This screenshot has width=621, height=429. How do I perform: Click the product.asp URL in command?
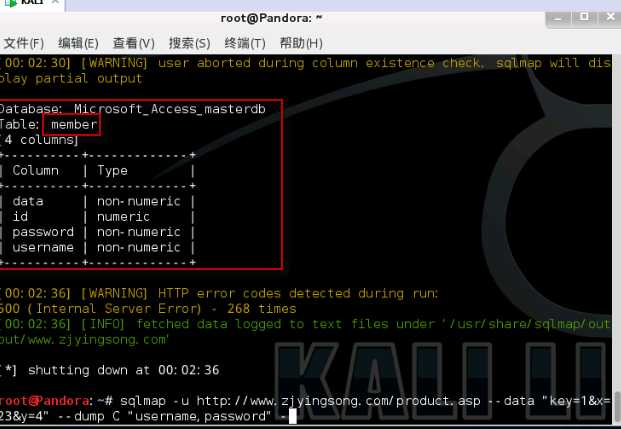click(339, 401)
